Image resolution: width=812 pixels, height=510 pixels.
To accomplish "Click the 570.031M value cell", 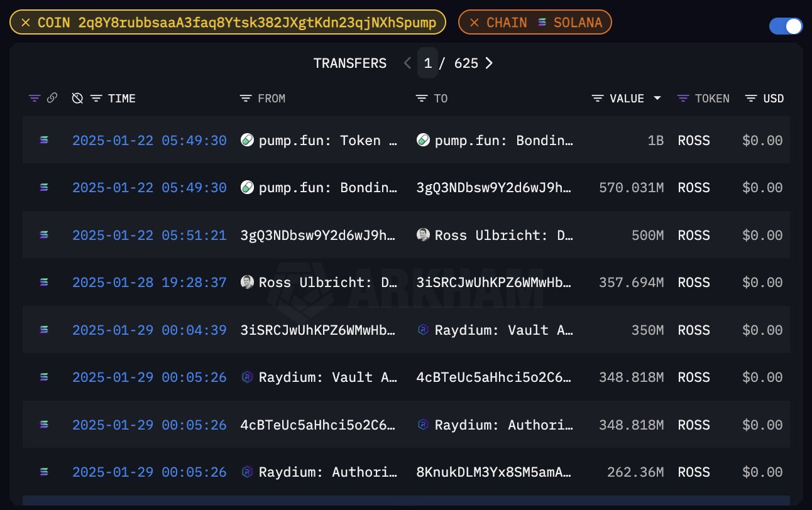I will tap(632, 188).
